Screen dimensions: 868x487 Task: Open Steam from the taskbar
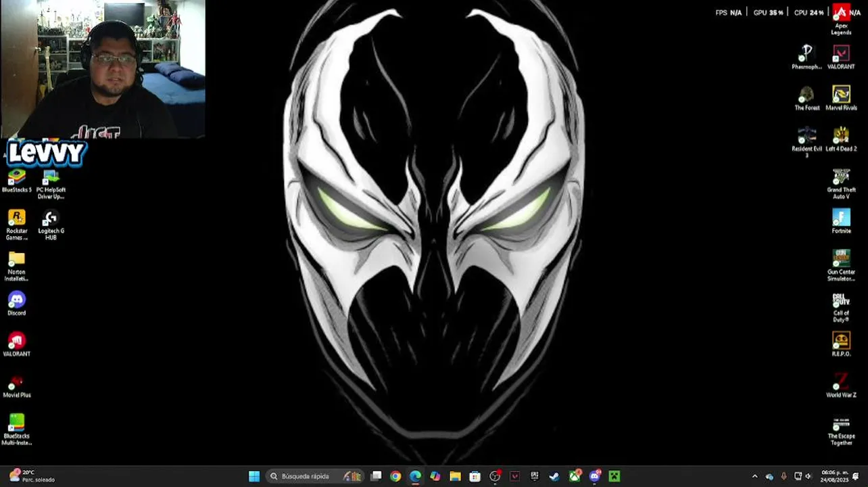(554, 476)
